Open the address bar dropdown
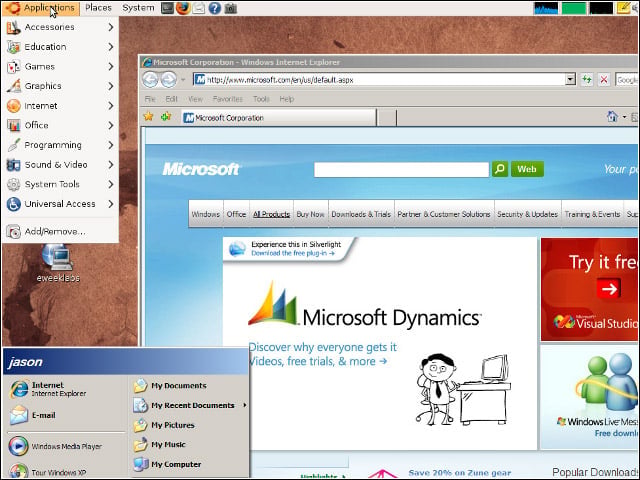 (570, 80)
